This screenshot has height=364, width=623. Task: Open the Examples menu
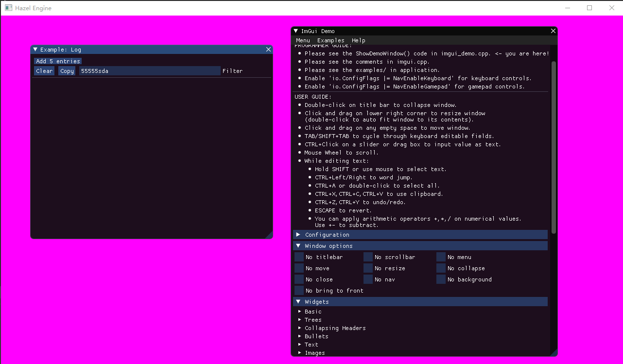coord(330,40)
